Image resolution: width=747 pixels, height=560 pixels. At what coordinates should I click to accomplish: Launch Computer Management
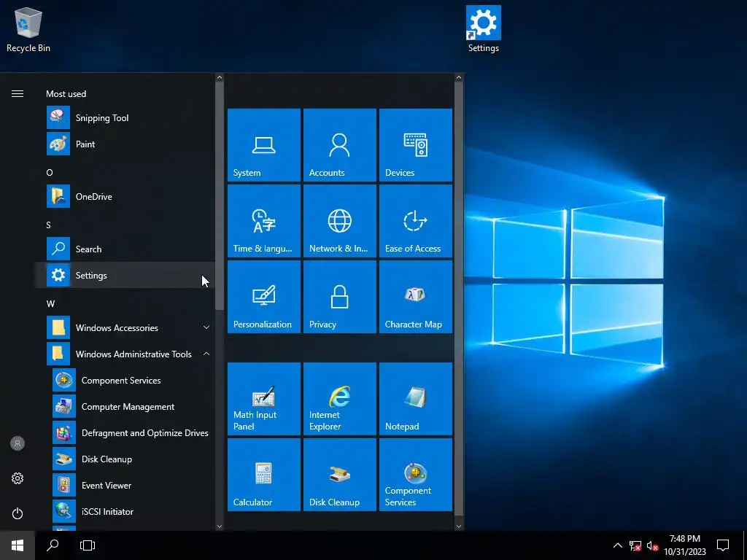point(125,406)
